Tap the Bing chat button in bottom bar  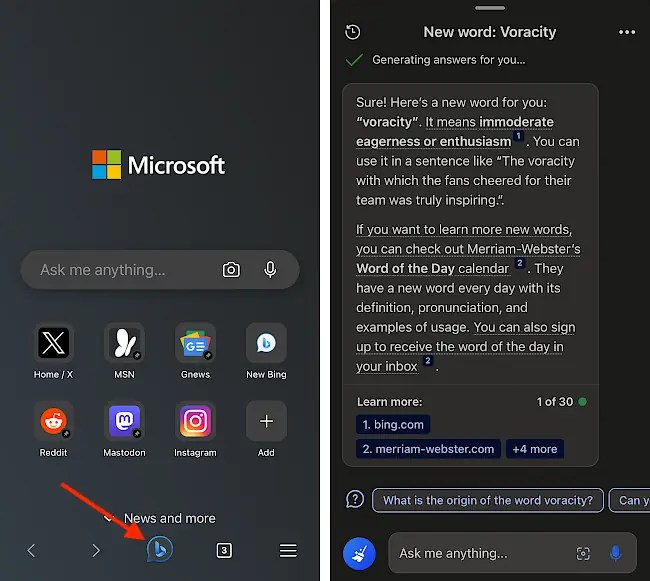coord(160,550)
